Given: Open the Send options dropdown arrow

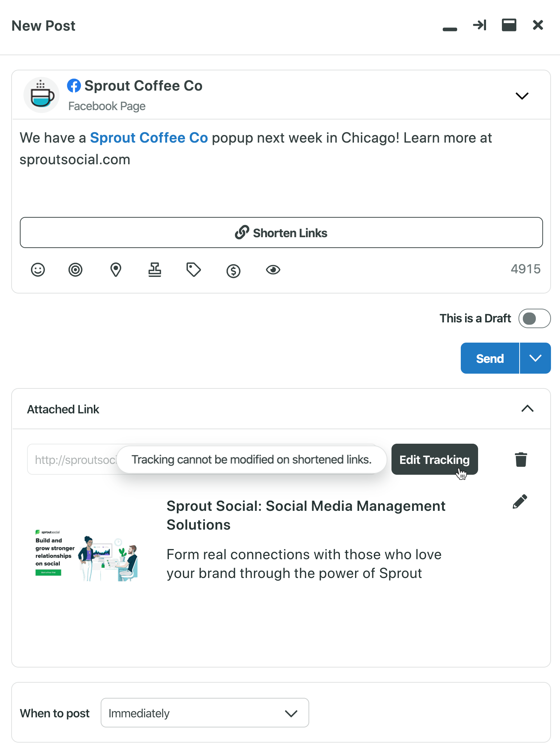Looking at the screenshot, I should pos(535,358).
